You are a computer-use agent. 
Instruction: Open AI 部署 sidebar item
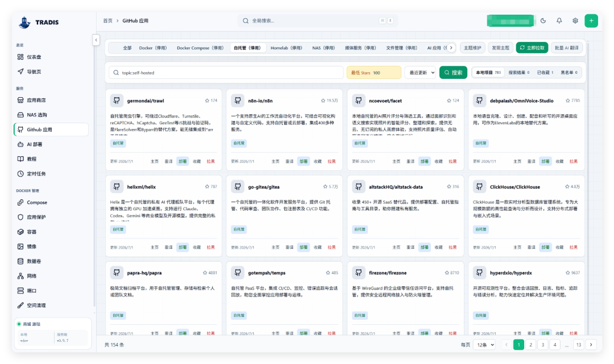(x=51, y=144)
